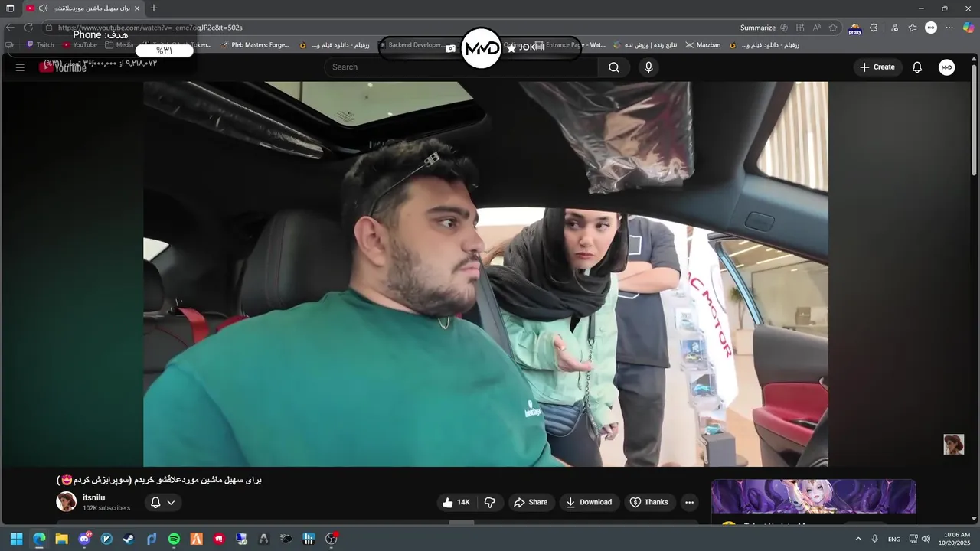Viewport: 980px width, 551px height.
Task: Send Thanks to the creator
Action: 648,502
